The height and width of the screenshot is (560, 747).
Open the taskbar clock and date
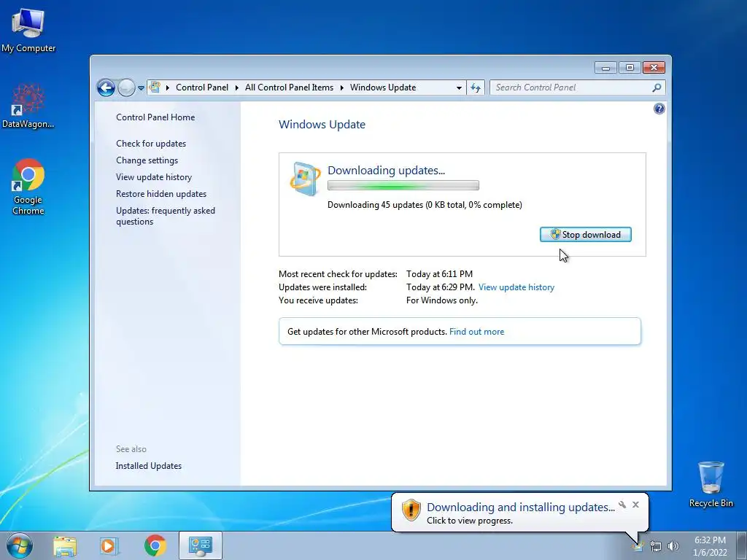710,546
